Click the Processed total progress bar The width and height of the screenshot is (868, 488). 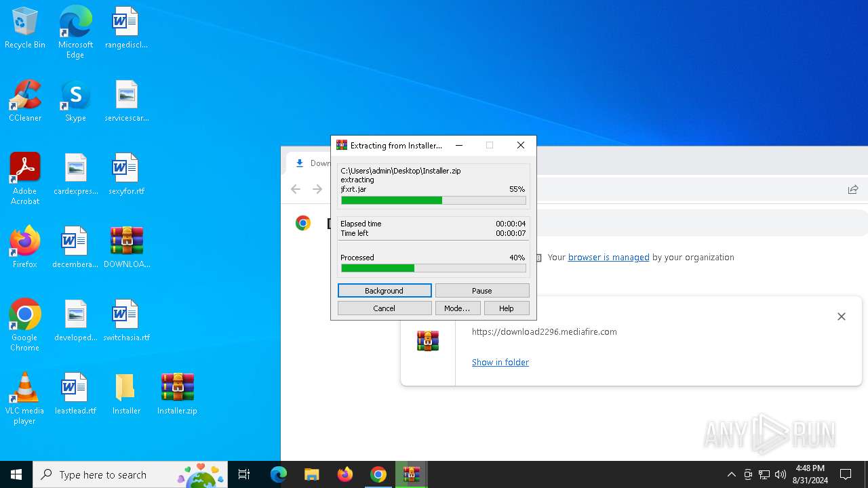pos(433,268)
